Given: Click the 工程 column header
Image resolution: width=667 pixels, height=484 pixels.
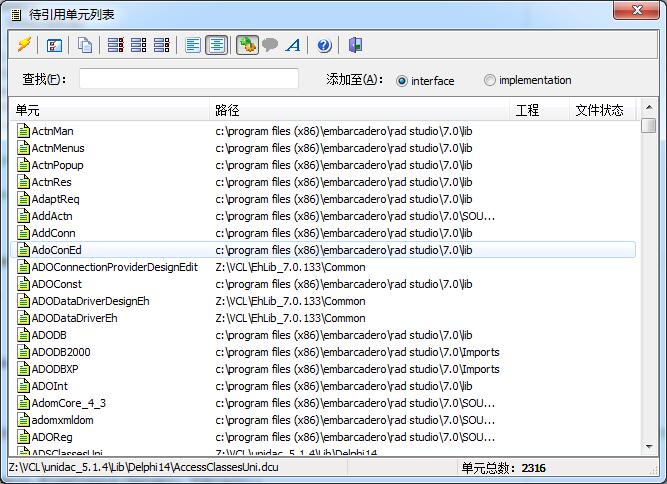Looking at the screenshot, I should click(539, 110).
